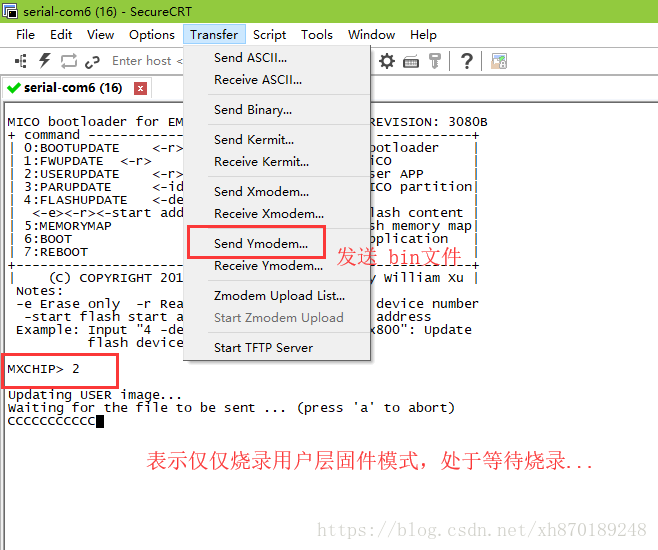Open the Help menu
The width and height of the screenshot is (658, 550).
423,34
